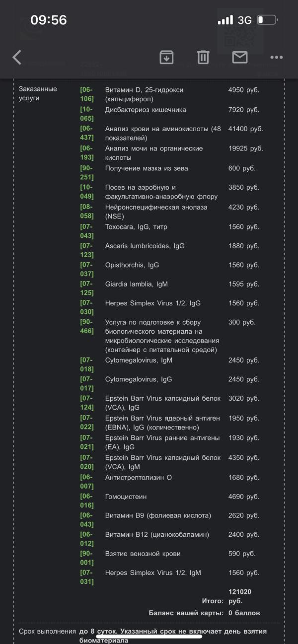Open code 06-016 for Гомоцистеин
The height and width of the screenshot is (644, 298).
[x=87, y=501]
